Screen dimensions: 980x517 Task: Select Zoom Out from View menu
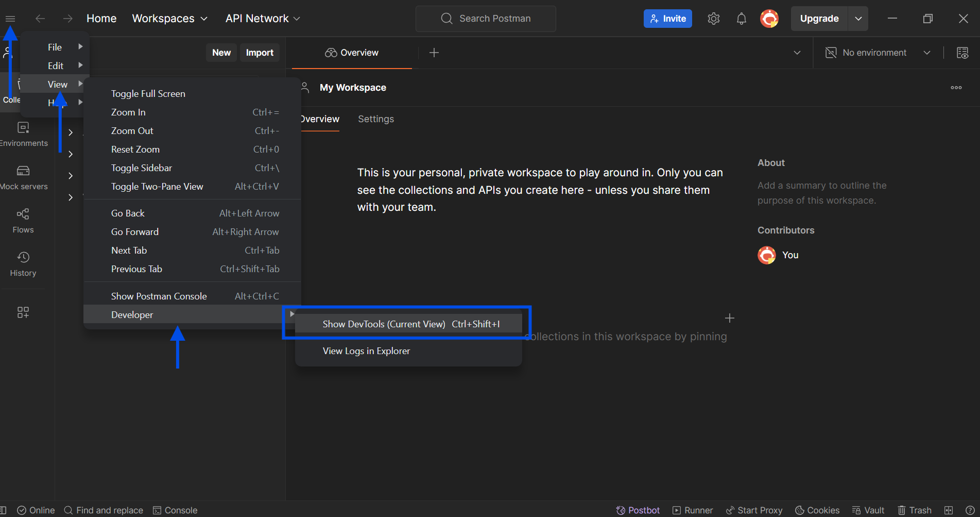(x=192, y=131)
